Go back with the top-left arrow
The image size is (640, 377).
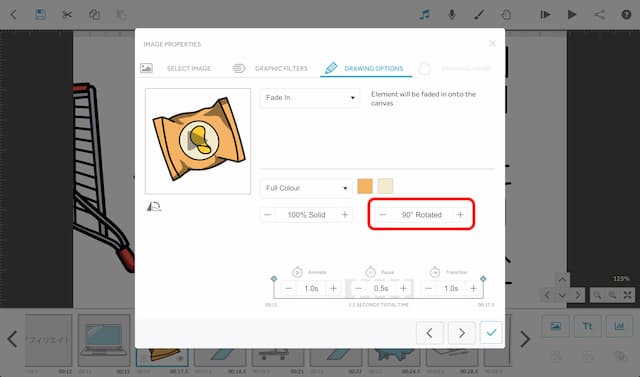click(13, 15)
